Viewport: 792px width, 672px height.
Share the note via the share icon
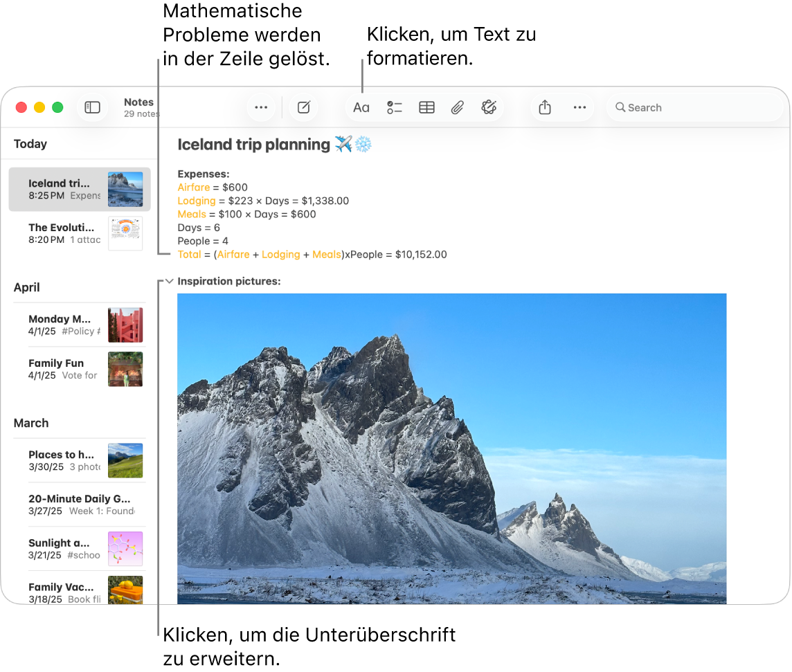[x=544, y=107]
